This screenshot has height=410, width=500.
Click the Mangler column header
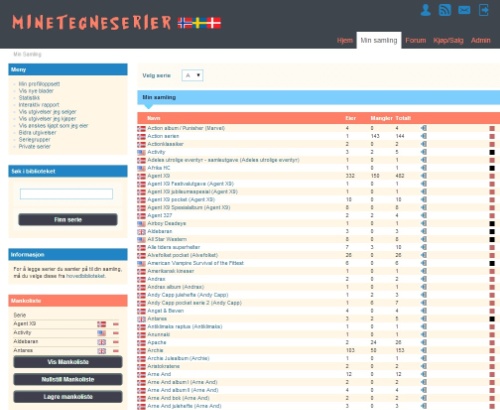point(382,118)
